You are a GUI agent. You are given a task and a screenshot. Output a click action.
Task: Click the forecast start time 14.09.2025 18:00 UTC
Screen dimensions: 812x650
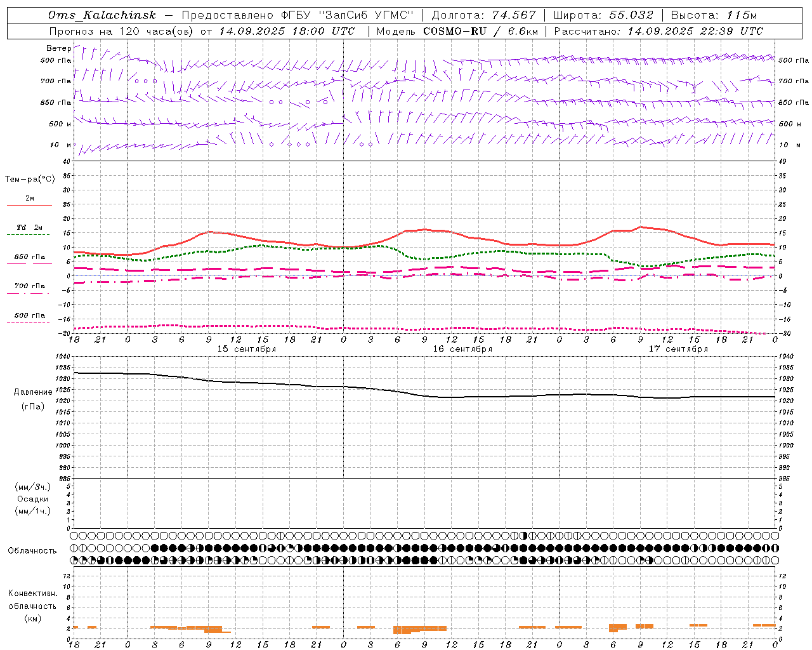[287, 30]
